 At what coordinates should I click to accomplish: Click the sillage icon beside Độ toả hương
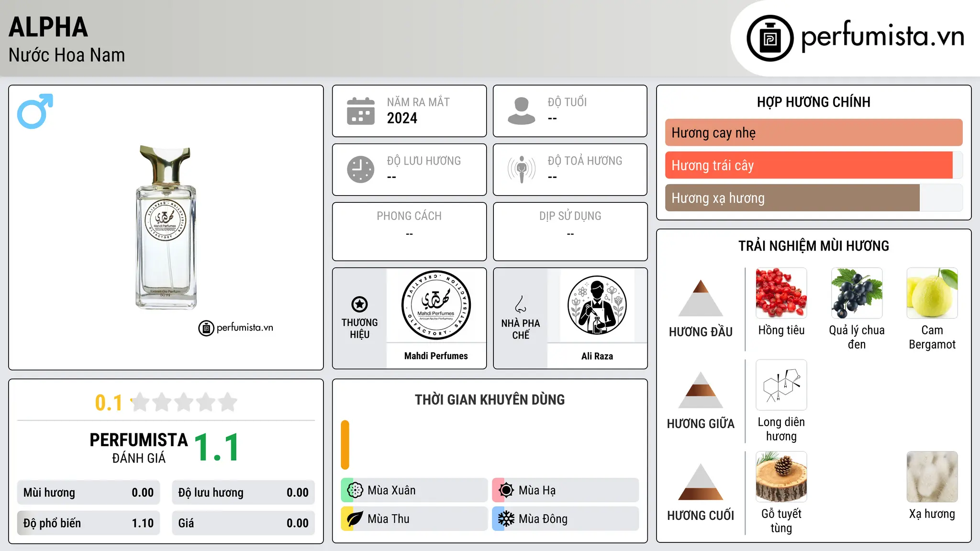[522, 169]
